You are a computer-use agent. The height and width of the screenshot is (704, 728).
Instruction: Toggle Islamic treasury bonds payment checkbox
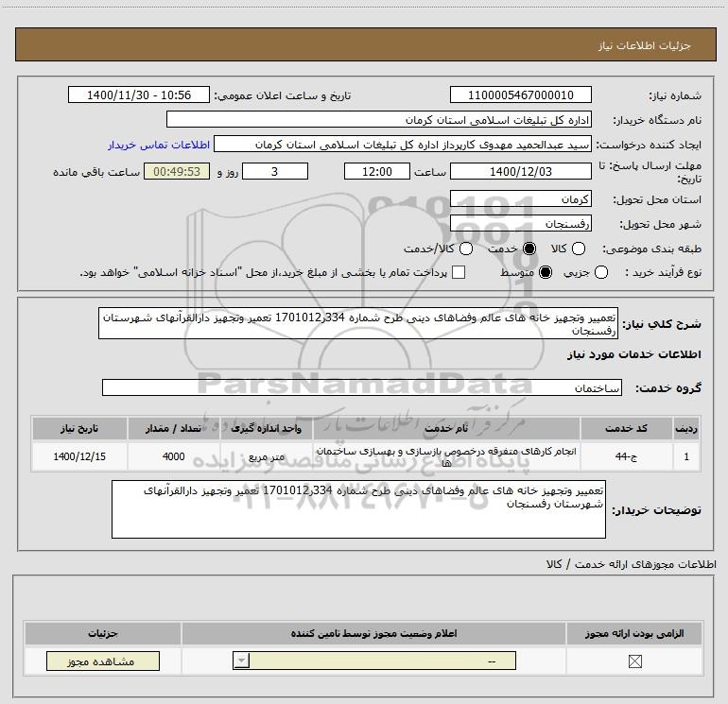(x=459, y=272)
